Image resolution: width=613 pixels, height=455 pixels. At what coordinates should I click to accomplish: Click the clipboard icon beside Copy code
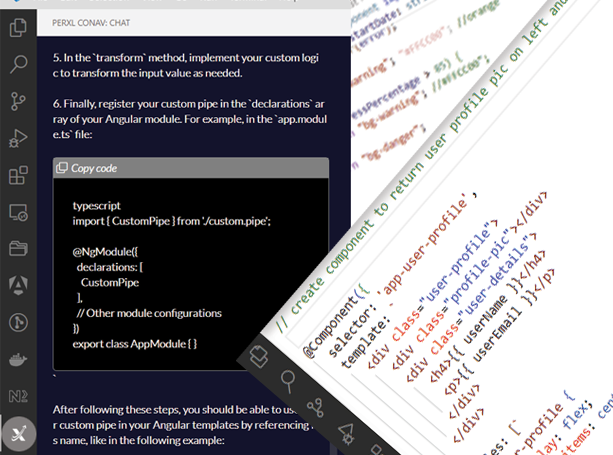pos(63,168)
